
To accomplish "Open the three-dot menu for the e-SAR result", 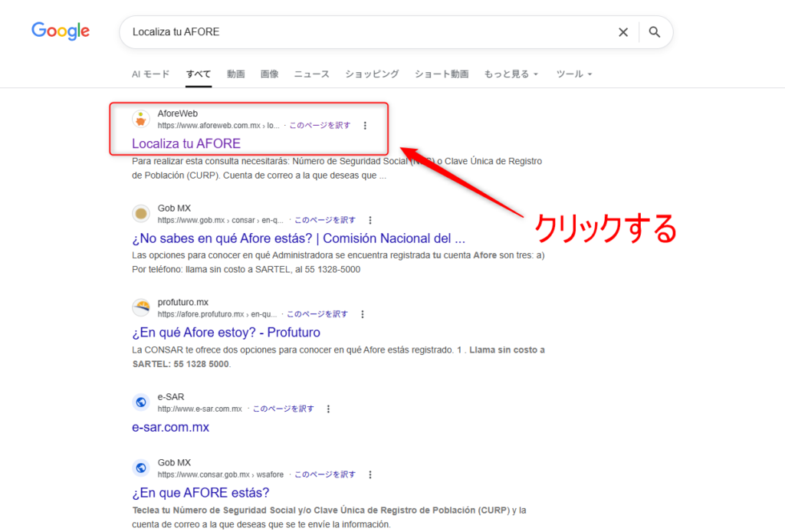I will [329, 409].
